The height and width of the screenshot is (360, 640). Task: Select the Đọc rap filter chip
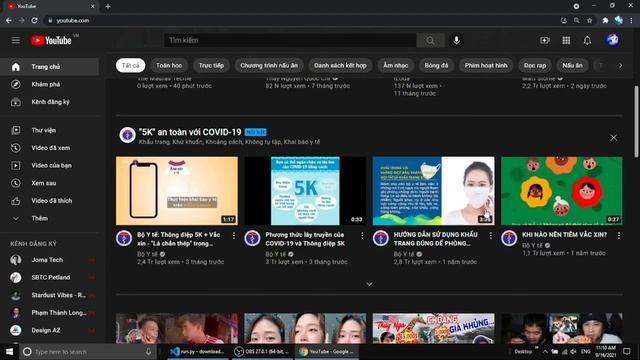(x=535, y=65)
